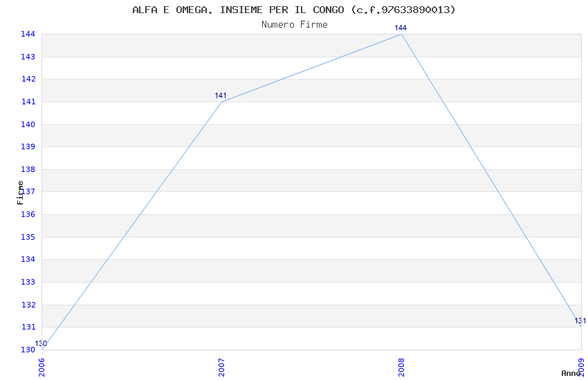The image size is (588, 380).
Task: Click the 142 y-axis tick label
Action: click(28, 79)
